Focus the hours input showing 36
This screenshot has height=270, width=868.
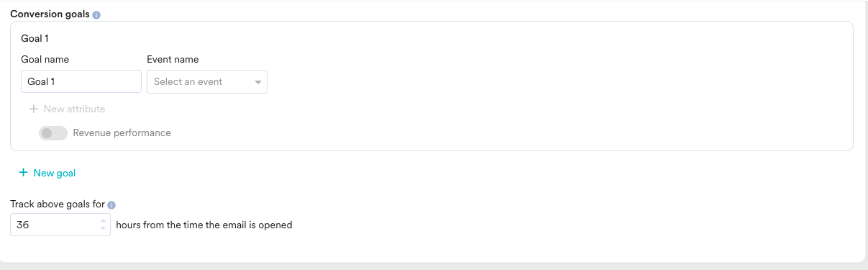click(x=60, y=225)
